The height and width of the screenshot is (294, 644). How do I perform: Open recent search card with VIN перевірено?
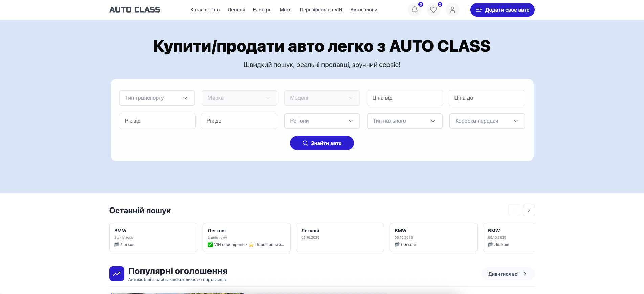[246, 238]
